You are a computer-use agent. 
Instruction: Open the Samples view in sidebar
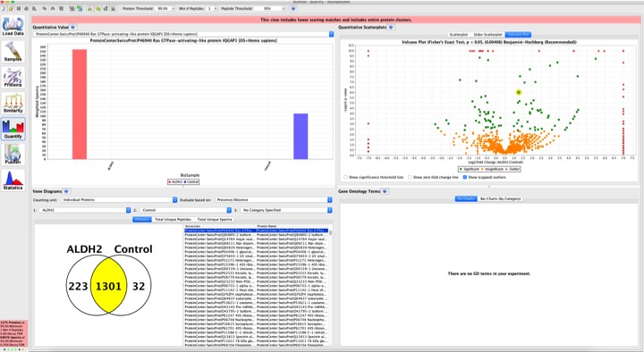coord(13,52)
